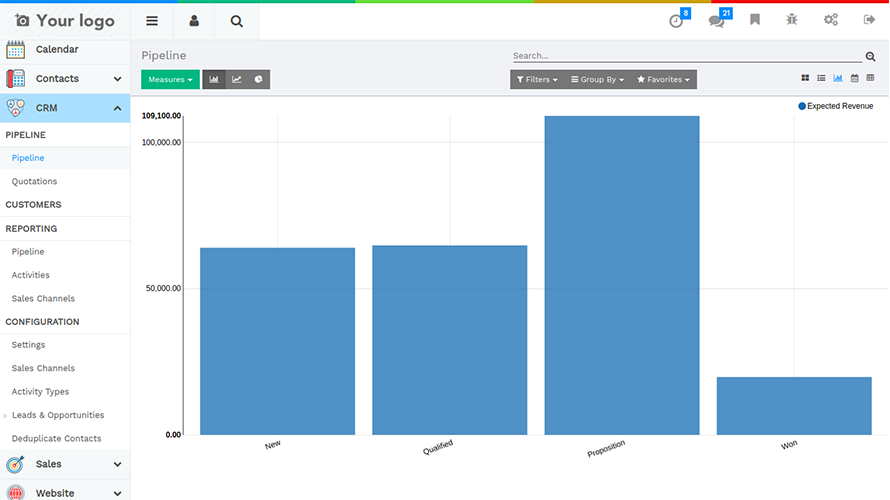This screenshot has width=890, height=500.
Task: Click the bug debug icon
Action: tap(792, 20)
